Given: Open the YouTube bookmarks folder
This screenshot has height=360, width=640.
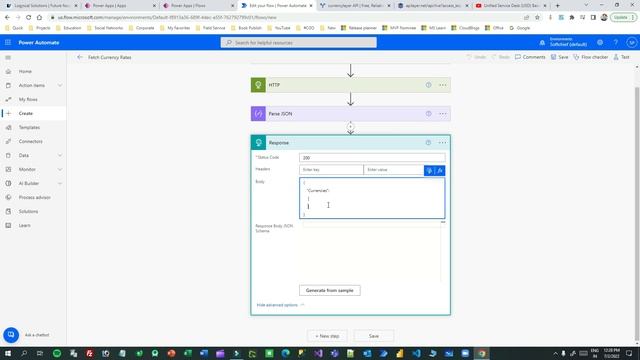Looking at the screenshot, I should [x=279, y=28].
